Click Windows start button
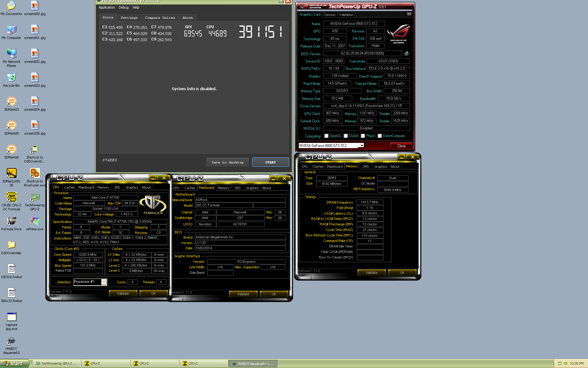Viewport: 588px width, 368px height. [x=14, y=363]
